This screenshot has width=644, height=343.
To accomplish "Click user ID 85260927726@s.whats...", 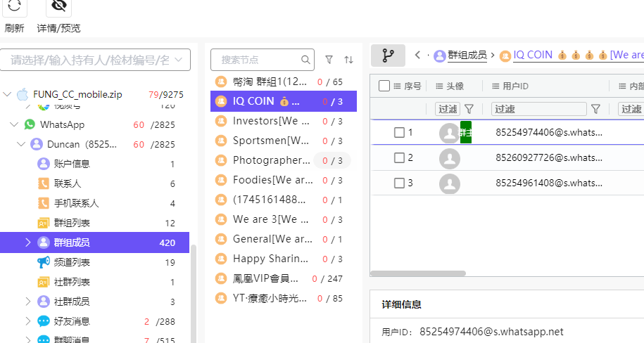I will pyautogui.click(x=549, y=157).
